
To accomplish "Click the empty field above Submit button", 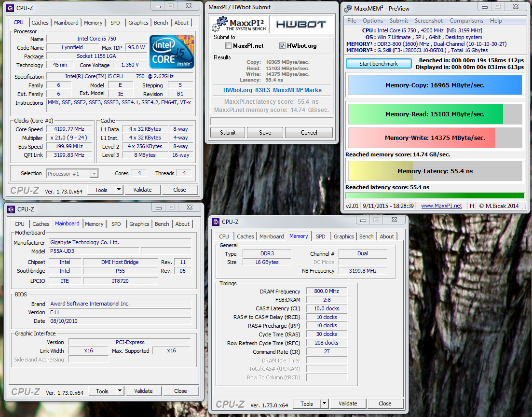I will (272, 121).
